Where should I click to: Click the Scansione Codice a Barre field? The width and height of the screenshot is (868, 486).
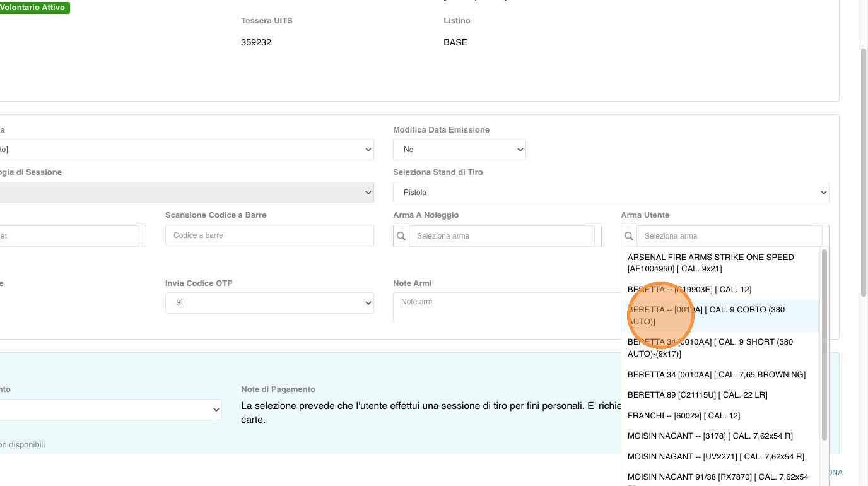click(x=269, y=235)
